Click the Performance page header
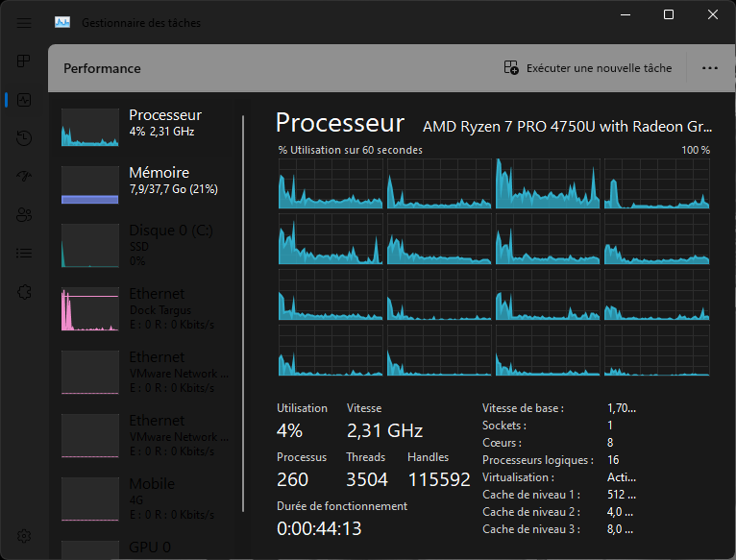Viewport: 736px width, 560px height. tap(102, 68)
